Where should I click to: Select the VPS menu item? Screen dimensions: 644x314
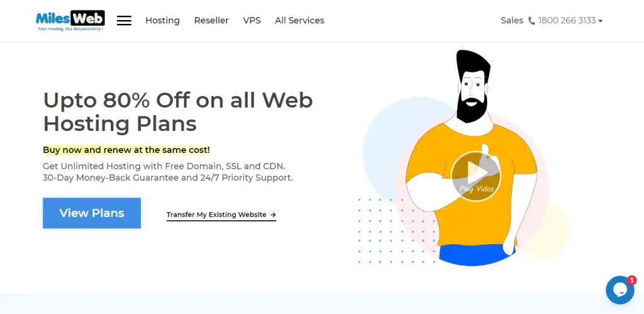click(x=252, y=21)
